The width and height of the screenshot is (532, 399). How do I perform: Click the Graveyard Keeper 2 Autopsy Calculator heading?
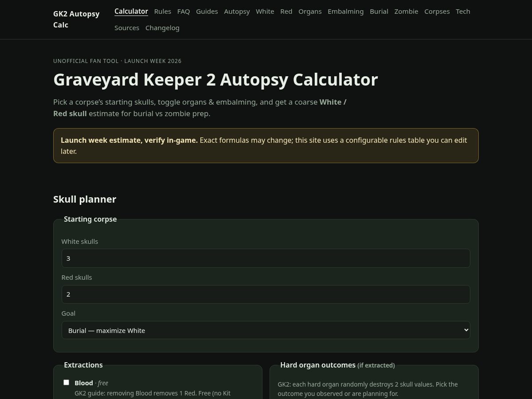pos(215,80)
